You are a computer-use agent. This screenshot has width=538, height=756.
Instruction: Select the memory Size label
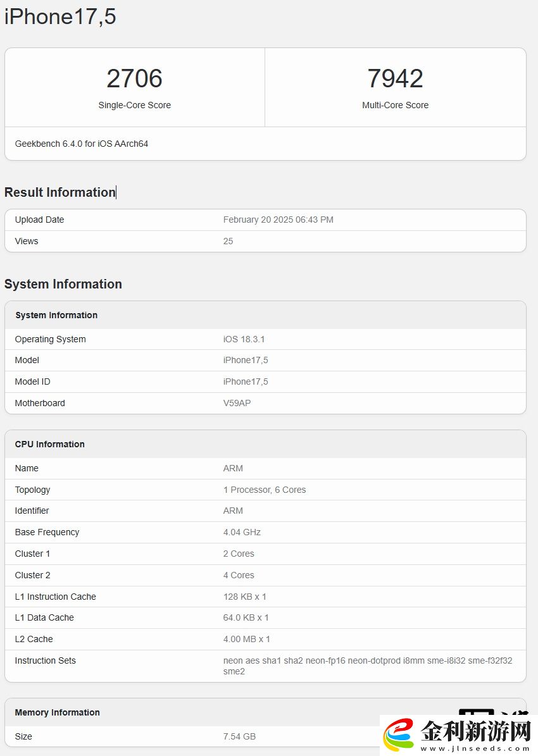click(x=23, y=737)
